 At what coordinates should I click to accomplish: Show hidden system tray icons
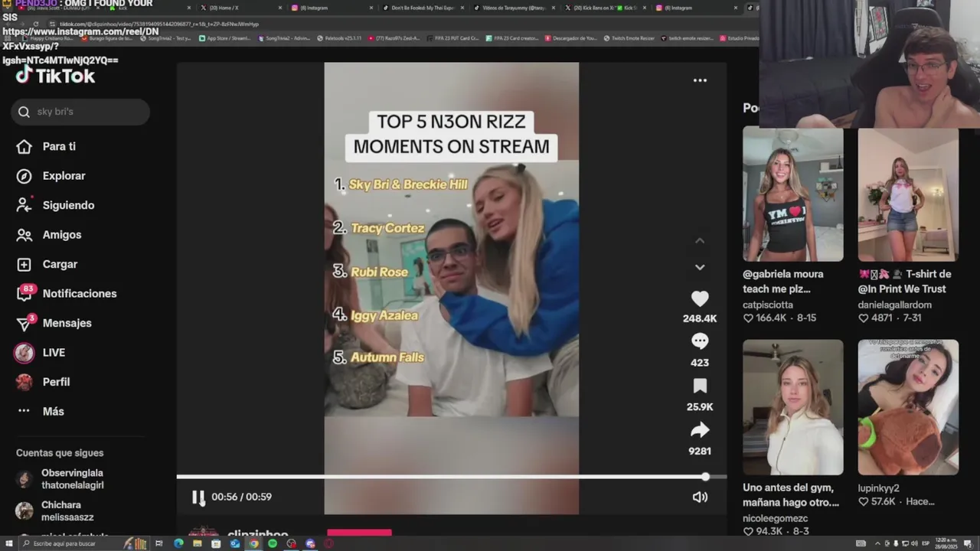877,543
